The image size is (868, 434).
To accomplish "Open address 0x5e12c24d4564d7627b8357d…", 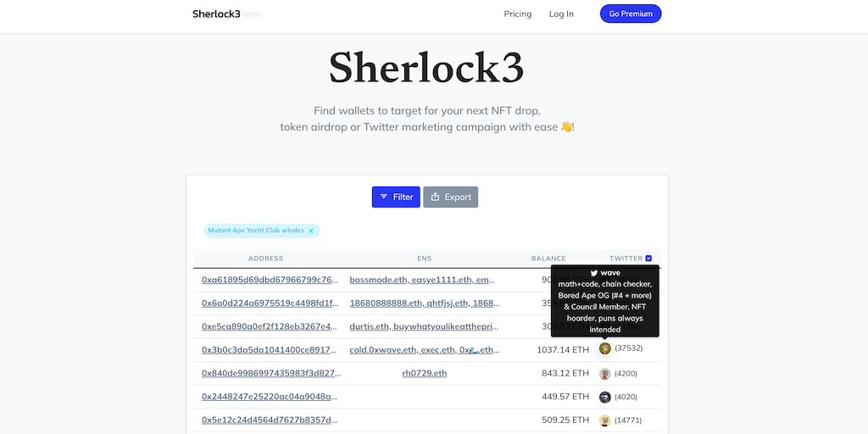I will [270, 420].
